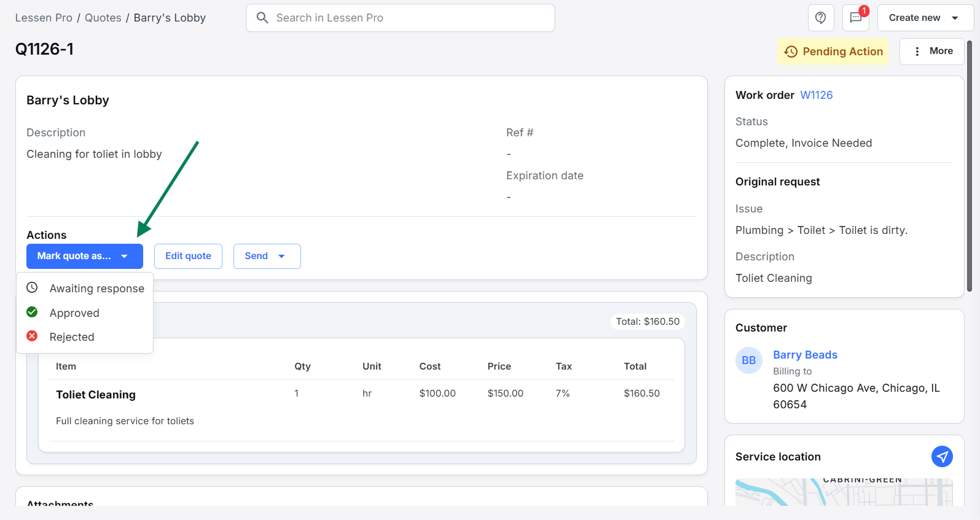The image size is (980, 520).
Task: Click the service location navigation arrow icon
Action: [x=942, y=456]
